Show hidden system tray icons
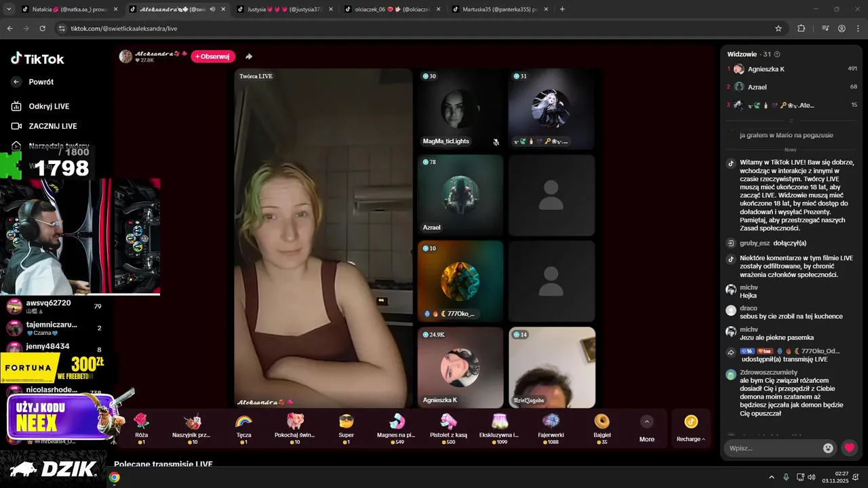Image resolution: width=868 pixels, height=488 pixels. click(x=771, y=477)
